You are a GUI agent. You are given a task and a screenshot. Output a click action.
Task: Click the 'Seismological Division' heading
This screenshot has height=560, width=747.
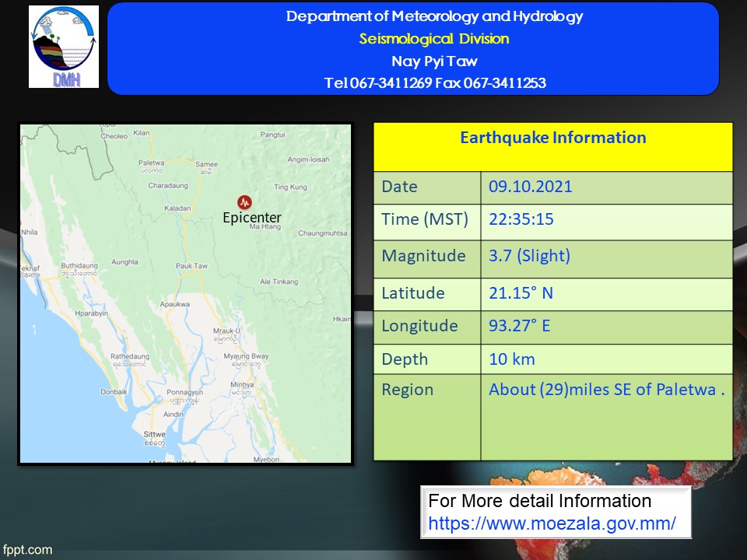pos(434,39)
